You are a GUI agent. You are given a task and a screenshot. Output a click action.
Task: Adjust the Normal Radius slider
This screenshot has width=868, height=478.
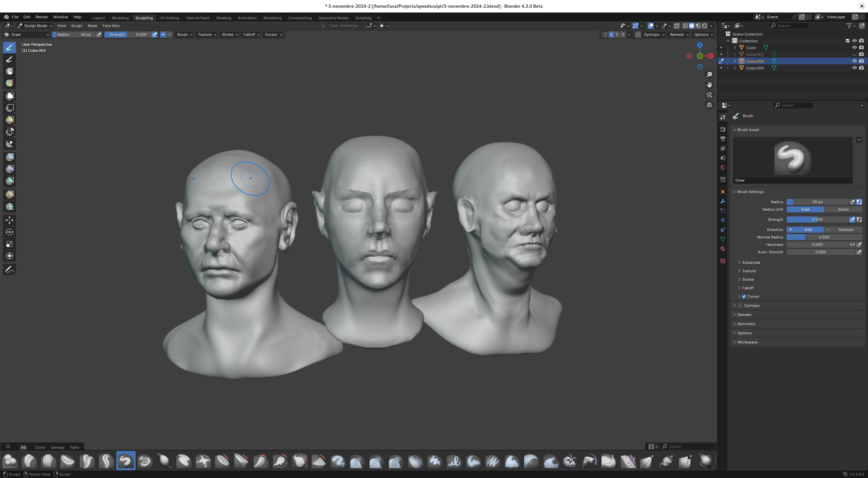point(824,237)
